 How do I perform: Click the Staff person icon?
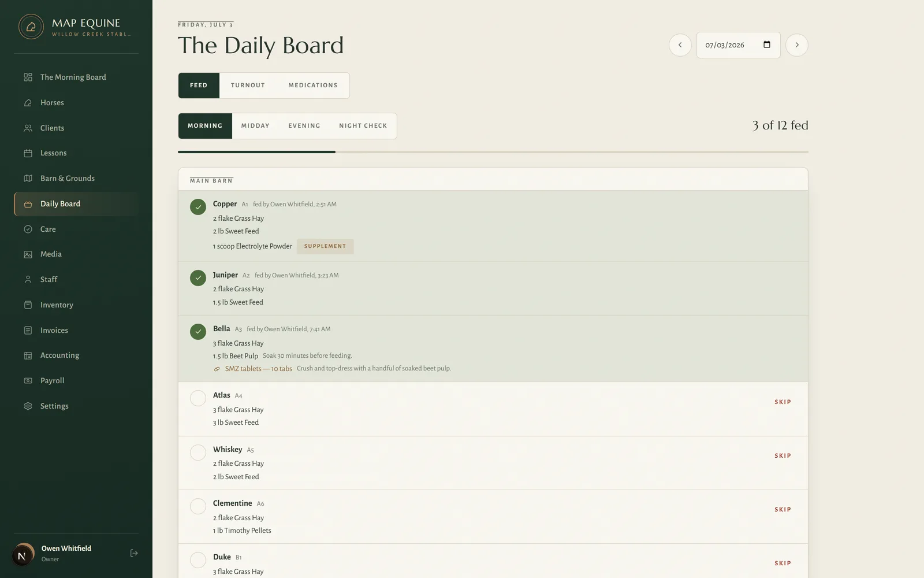coord(28,279)
